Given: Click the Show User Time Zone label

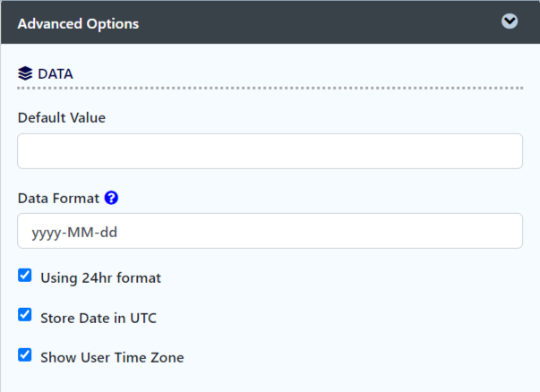Looking at the screenshot, I should (x=112, y=358).
